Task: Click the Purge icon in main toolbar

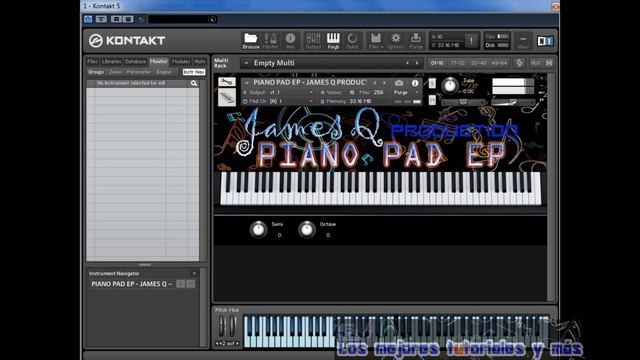Action: (x=416, y=41)
